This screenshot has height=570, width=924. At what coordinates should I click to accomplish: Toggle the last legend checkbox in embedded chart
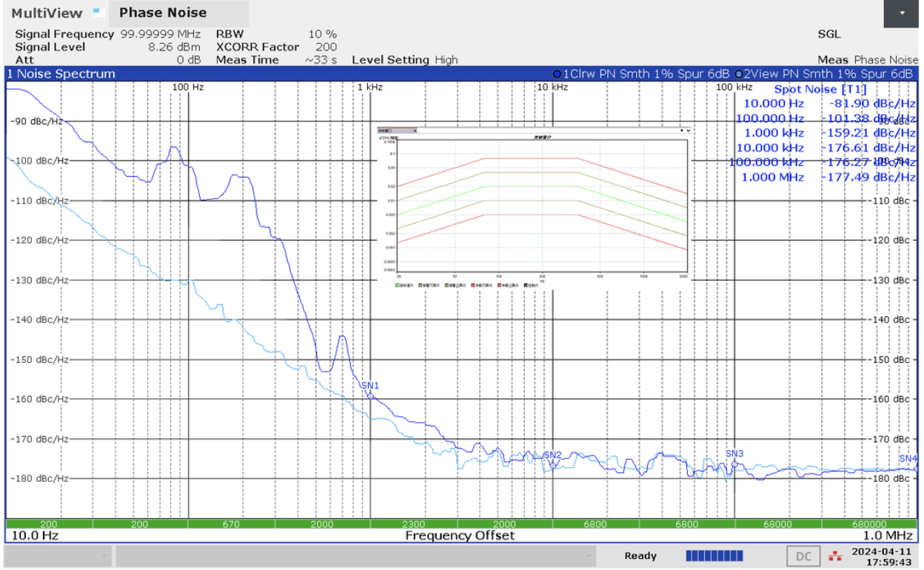526,284
